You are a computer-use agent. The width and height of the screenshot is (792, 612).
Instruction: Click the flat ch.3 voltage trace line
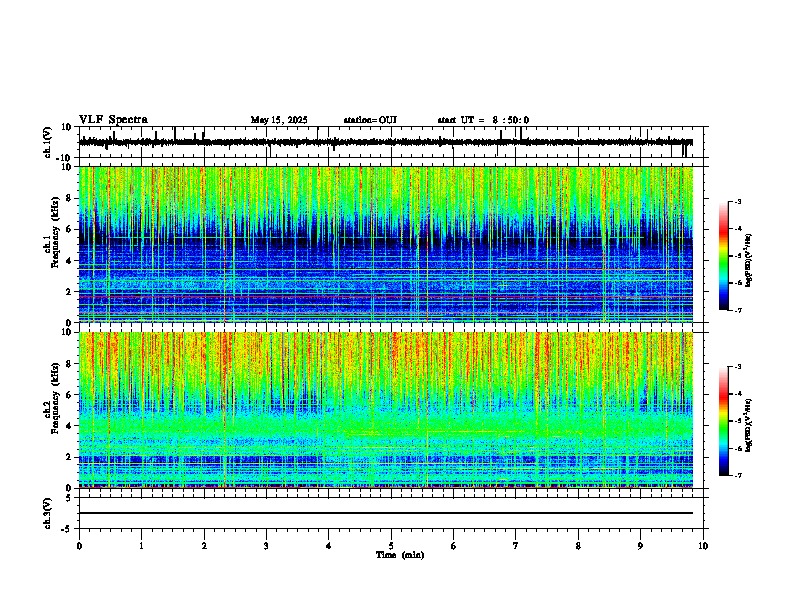386,513
